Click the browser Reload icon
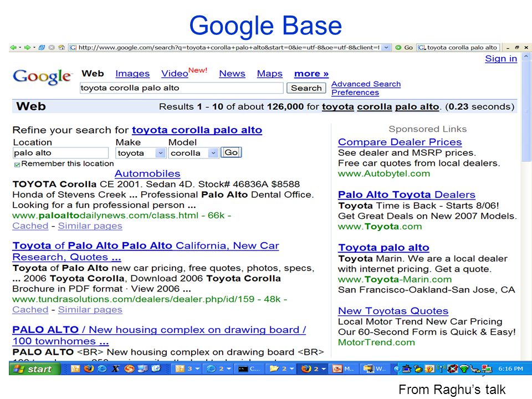This screenshot has width=532, height=399. point(42,48)
